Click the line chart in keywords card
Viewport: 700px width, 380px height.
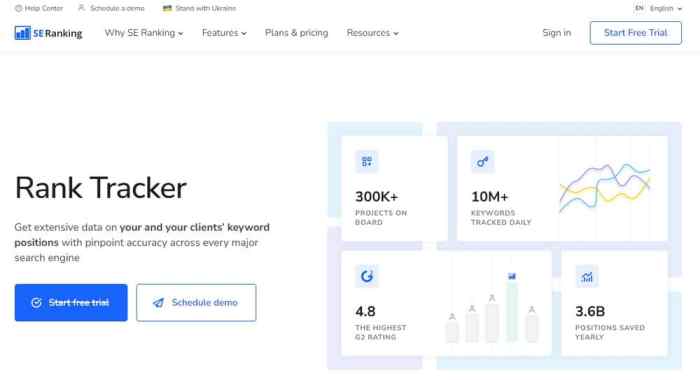click(x=605, y=187)
